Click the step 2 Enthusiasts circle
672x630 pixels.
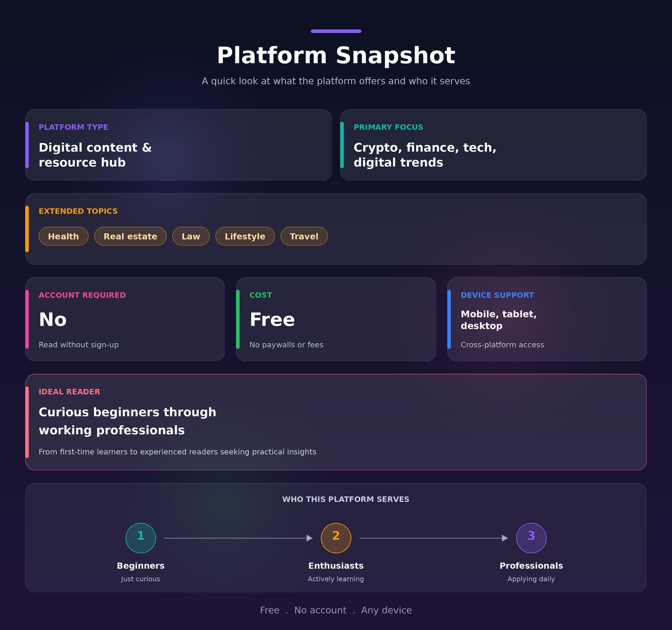click(x=336, y=538)
